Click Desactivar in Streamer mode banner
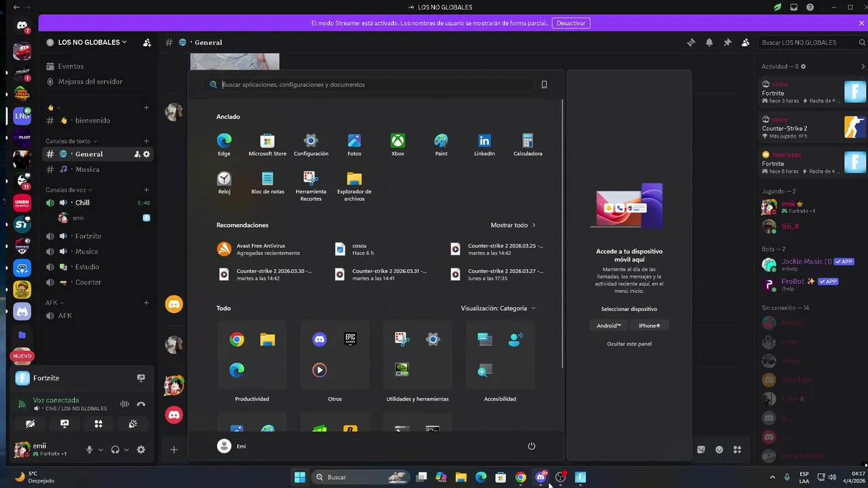The width and height of the screenshot is (868, 488). click(571, 23)
